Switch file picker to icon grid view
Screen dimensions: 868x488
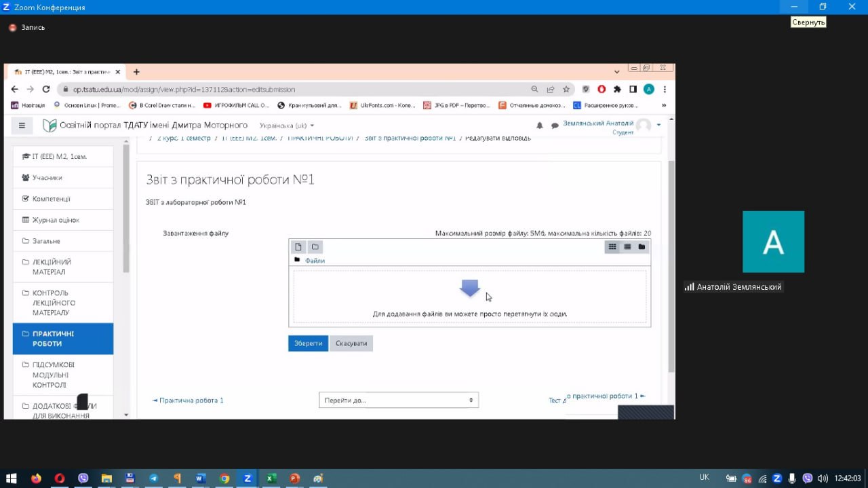pyautogui.click(x=612, y=247)
